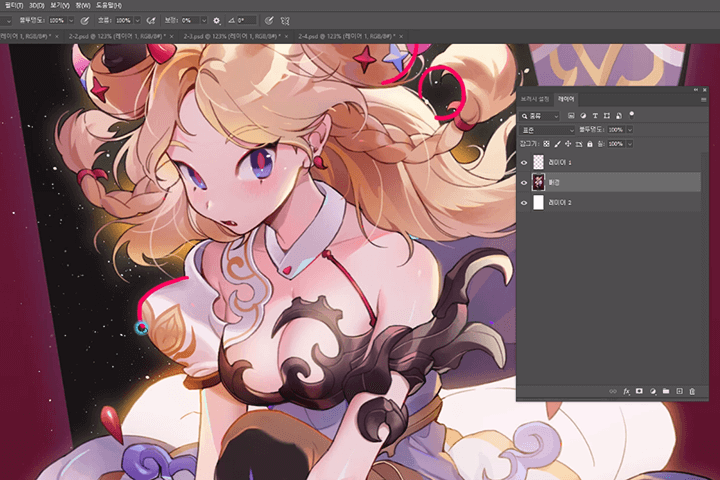
Task: Lock all padlock icon in Layers panel
Action: (590, 144)
